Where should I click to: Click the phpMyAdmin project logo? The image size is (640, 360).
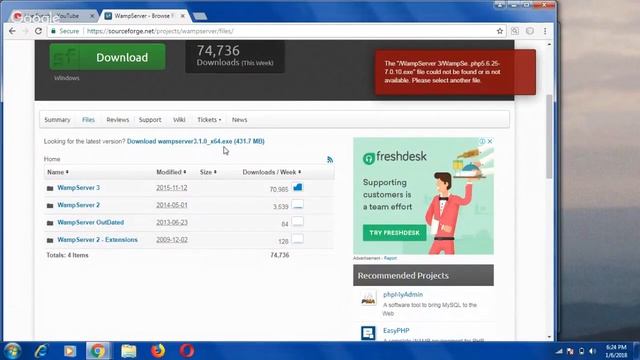[x=368, y=299]
